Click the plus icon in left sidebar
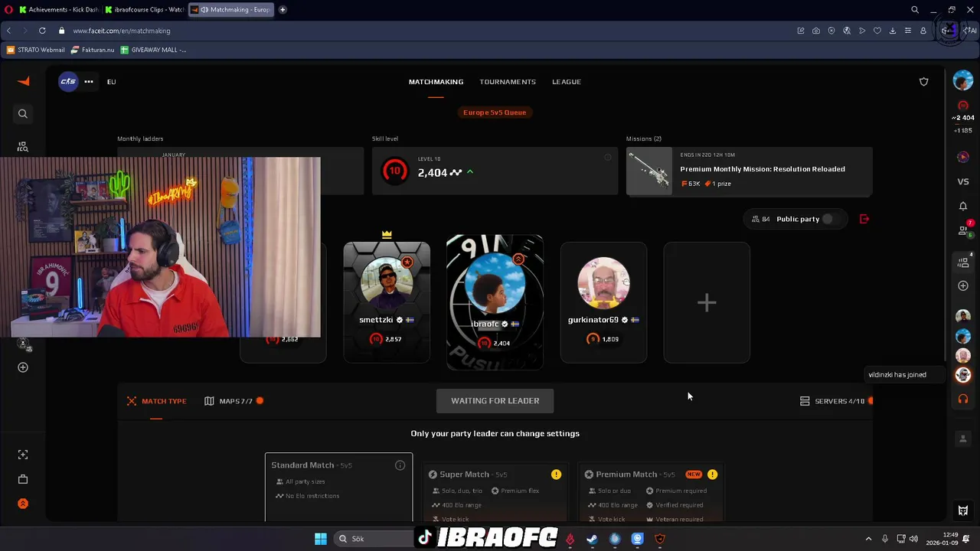This screenshot has width=980, height=551. pos(23,367)
